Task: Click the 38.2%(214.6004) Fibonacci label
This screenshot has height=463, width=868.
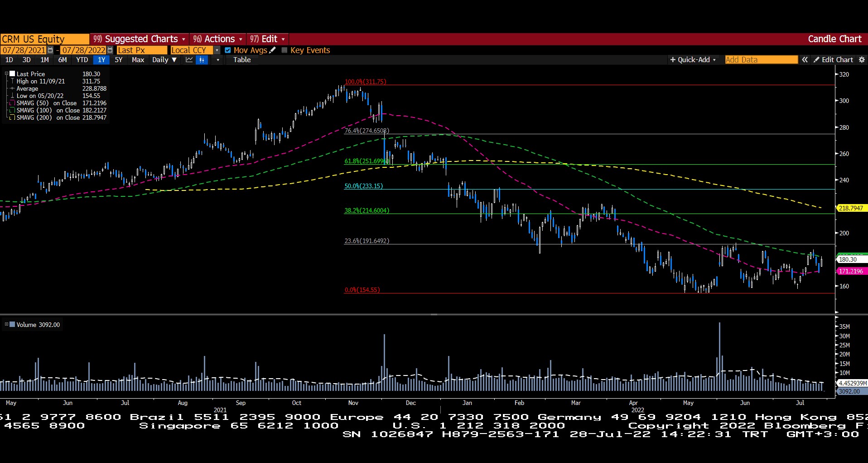Action: coord(366,210)
